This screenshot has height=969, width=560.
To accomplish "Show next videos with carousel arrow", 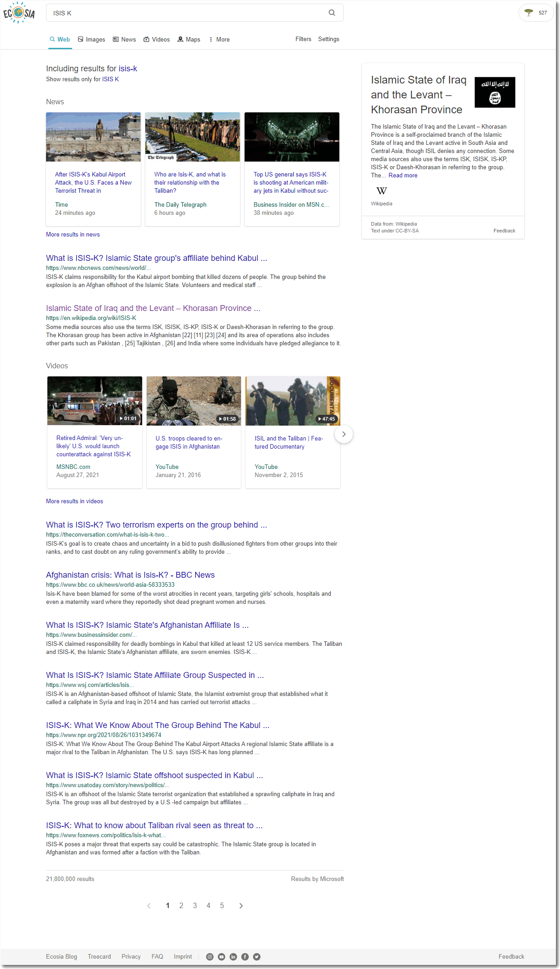I will (344, 434).
